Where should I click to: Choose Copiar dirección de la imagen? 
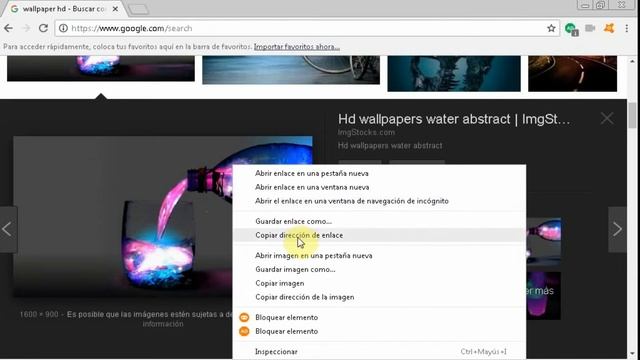click(379, 298)
